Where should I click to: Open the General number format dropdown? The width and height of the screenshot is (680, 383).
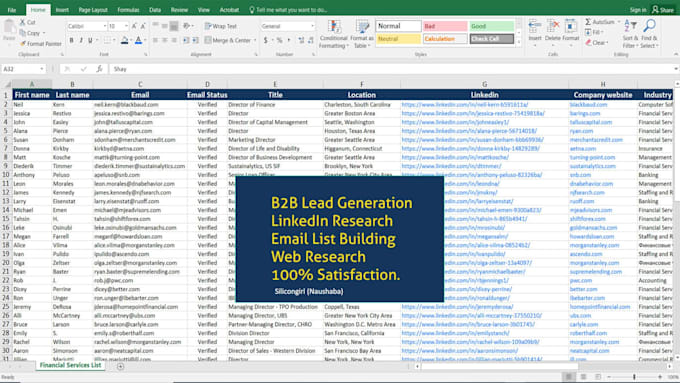(x=312, y=26)
